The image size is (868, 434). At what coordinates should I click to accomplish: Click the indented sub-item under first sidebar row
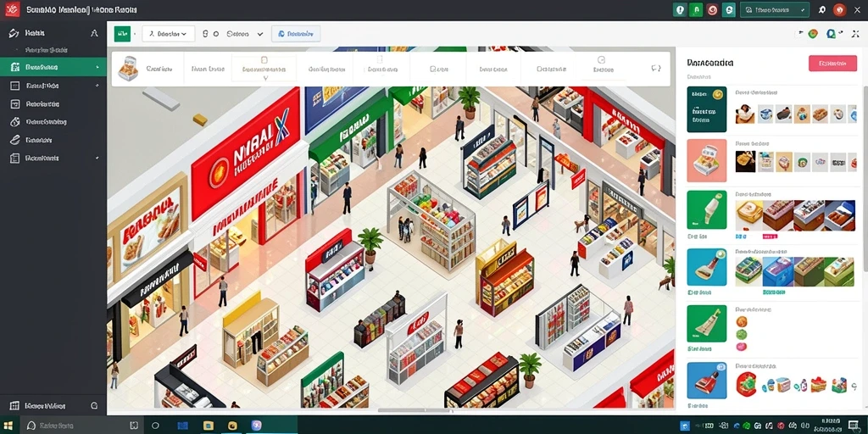click(47, 50)
